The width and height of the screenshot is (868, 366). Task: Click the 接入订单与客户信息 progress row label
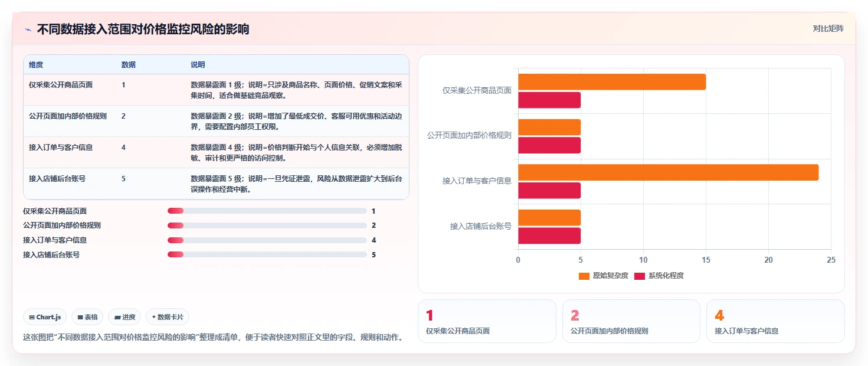coord(55,240)
